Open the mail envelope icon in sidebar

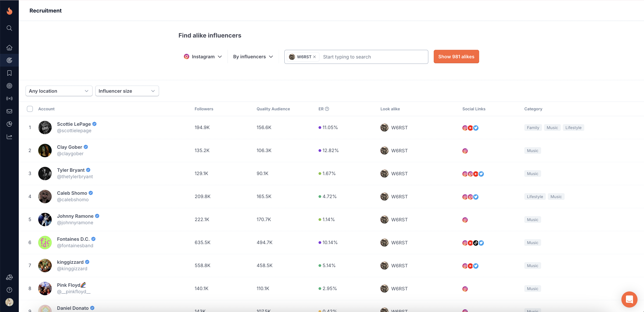pyautogui.click(x=9, y=111)
